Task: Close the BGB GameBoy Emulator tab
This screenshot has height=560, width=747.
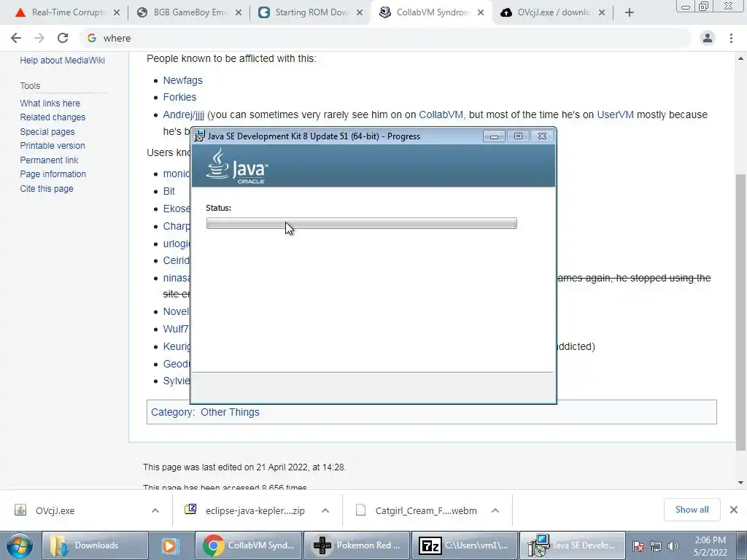Action: pos(239,12)
